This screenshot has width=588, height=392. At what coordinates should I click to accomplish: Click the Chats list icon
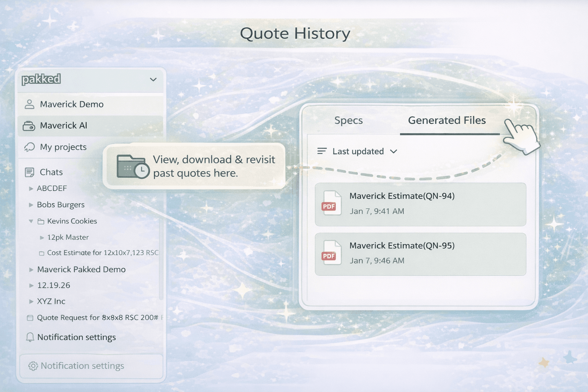(29, 172)
